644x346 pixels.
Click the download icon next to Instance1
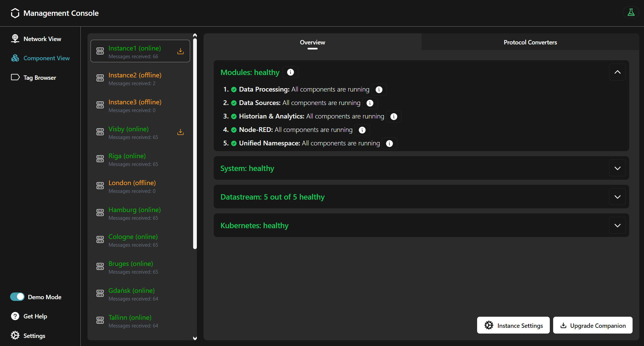[180, 51]
